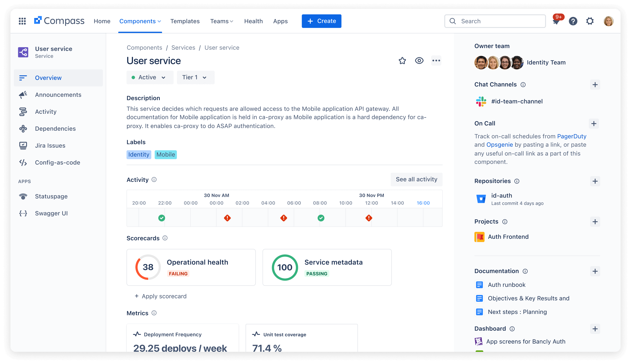Click the three-dot more options menu button
This screenshot has width=631, height=364.
436,61
